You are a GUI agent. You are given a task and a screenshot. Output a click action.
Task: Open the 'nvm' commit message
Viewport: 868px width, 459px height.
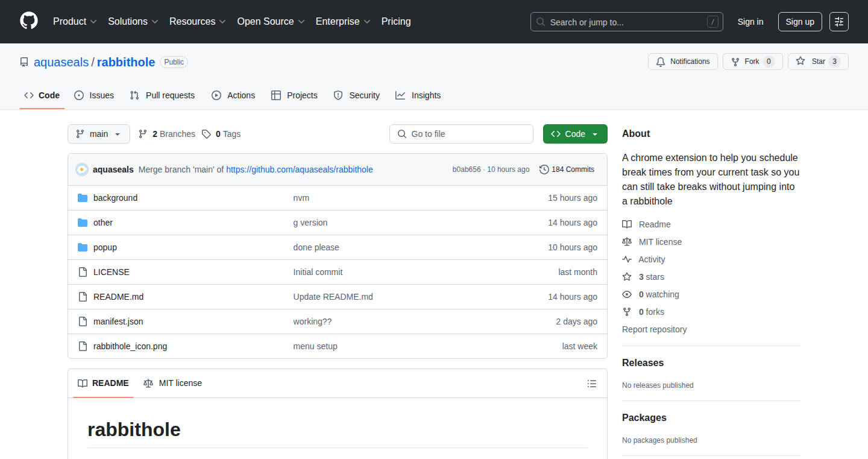301,198
